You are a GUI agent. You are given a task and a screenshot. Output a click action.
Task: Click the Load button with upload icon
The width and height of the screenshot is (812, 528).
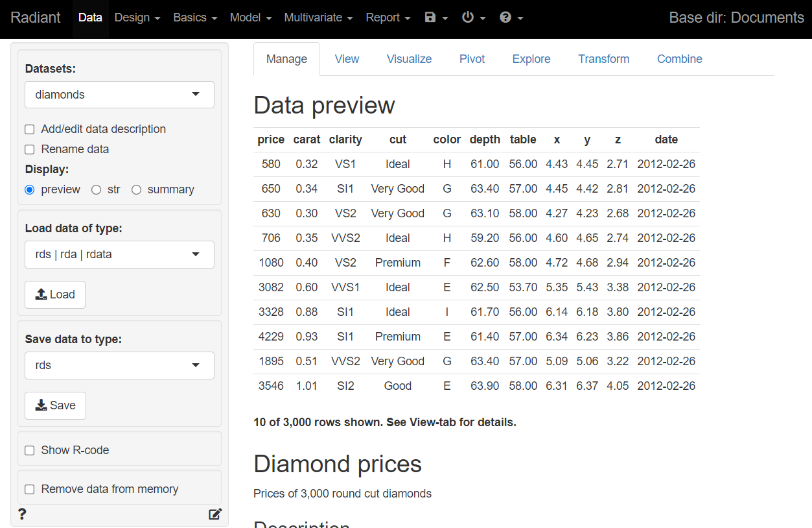click(55, 294)
